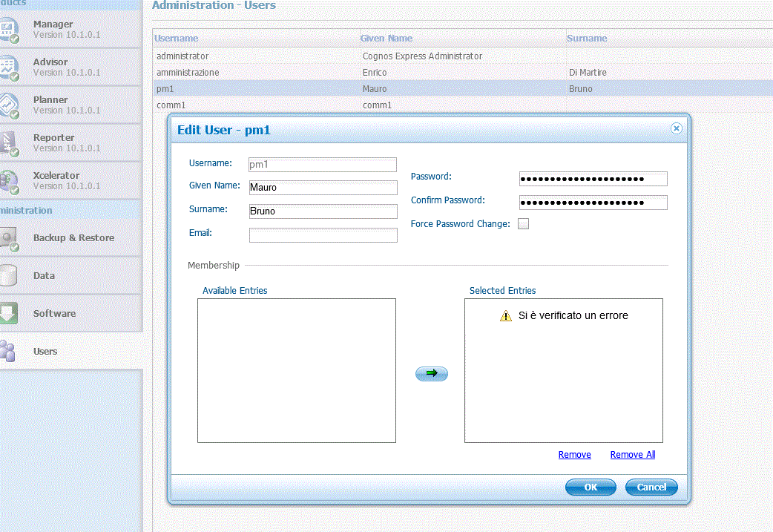The image size is (773, 532).
Task: Click the Enrico given name cell
Action: 375,72
